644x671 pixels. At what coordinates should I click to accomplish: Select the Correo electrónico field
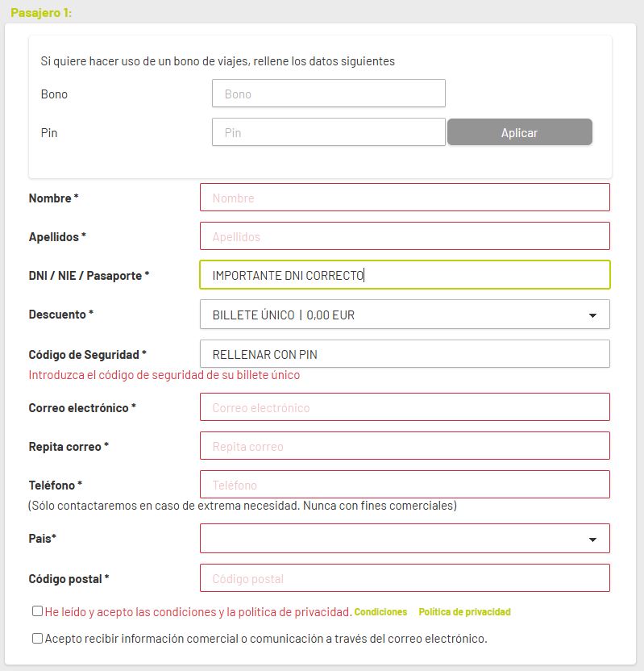point(404,407)
